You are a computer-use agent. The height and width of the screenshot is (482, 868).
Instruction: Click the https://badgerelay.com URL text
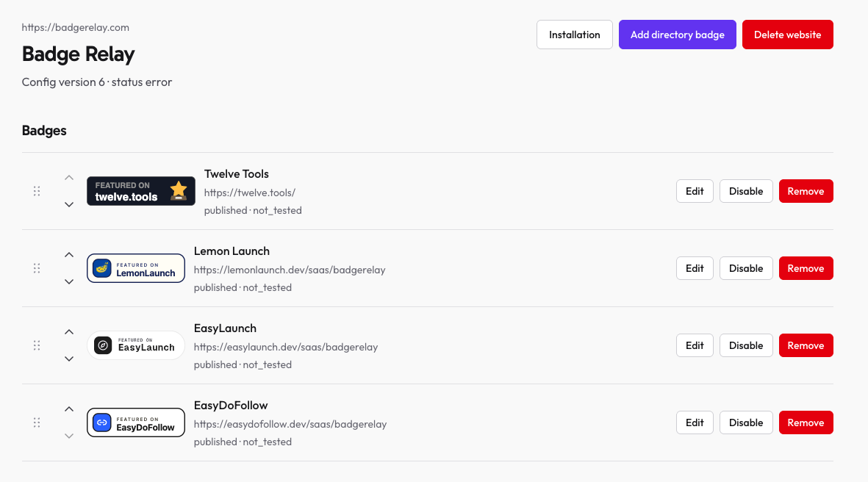(75, 27)
